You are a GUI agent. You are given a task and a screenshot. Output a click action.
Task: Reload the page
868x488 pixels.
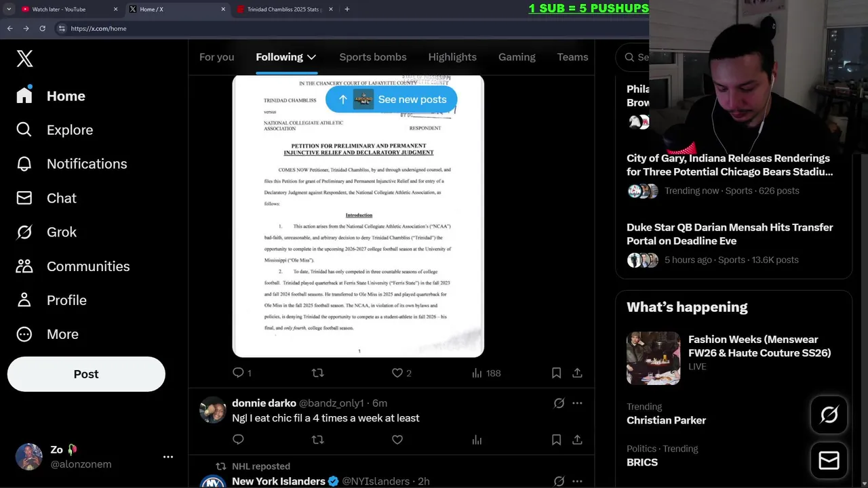[x=42, y=28]
